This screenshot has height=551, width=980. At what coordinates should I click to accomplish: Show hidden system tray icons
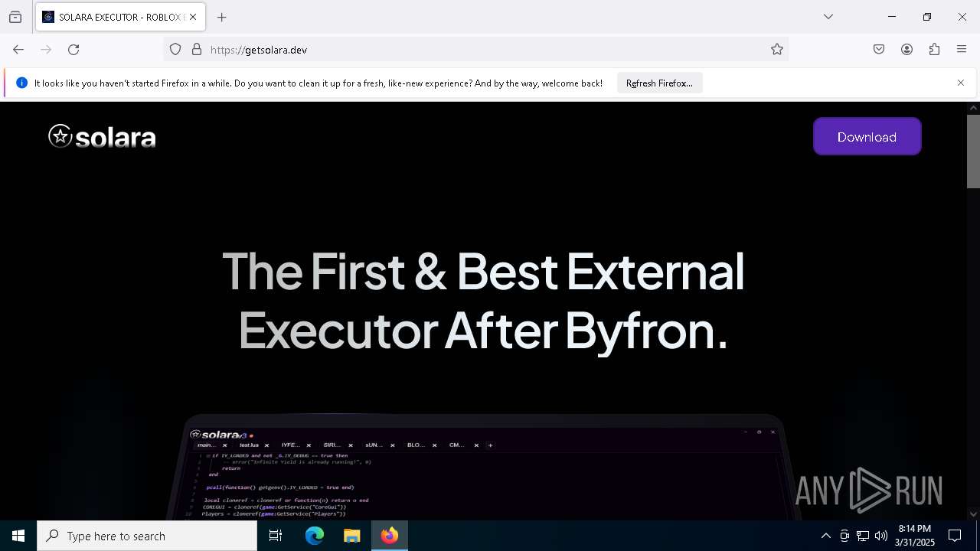[x=825, y=536]
